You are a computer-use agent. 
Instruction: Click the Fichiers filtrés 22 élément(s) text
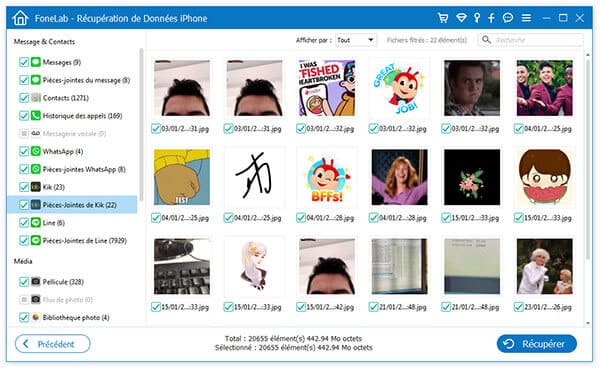[x=427, y=40]
